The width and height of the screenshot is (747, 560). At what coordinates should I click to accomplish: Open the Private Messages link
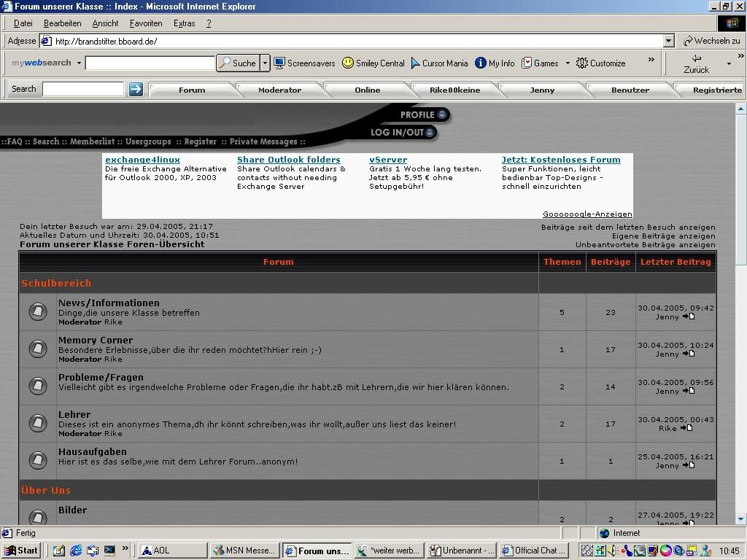pos(263,141)
